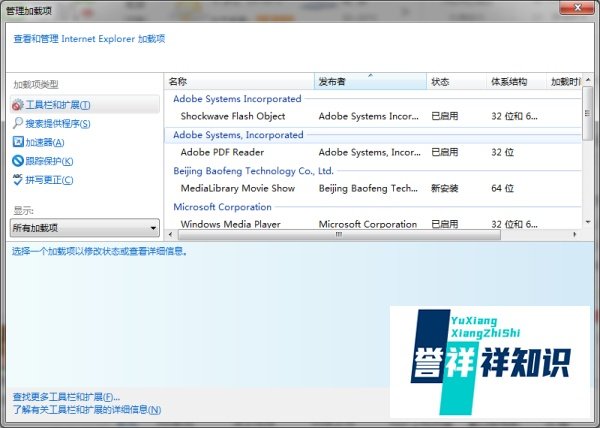Select the 工具栏和扩展 gear icon
Screen dimensions: 600x428
click(x=18, y=105)
